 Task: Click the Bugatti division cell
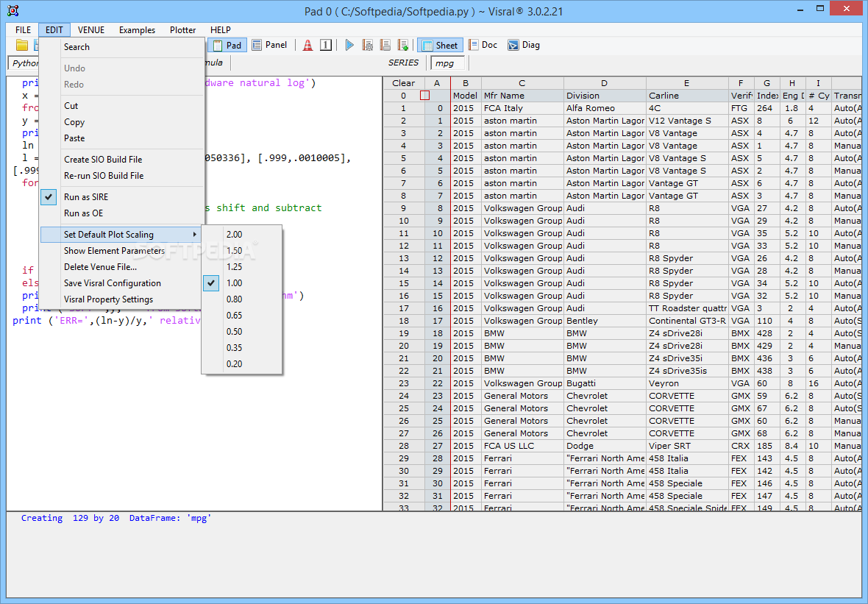click(x=605, y=383)
